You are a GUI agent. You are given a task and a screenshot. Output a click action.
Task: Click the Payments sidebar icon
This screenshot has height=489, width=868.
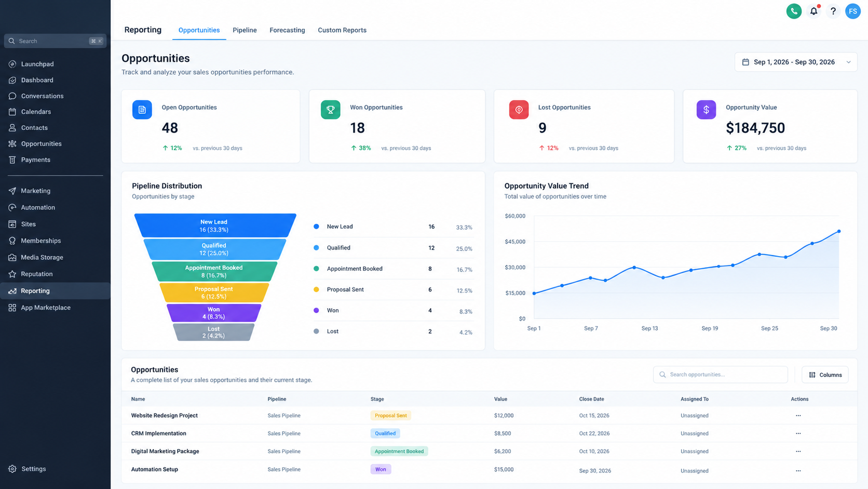point(12,160)
